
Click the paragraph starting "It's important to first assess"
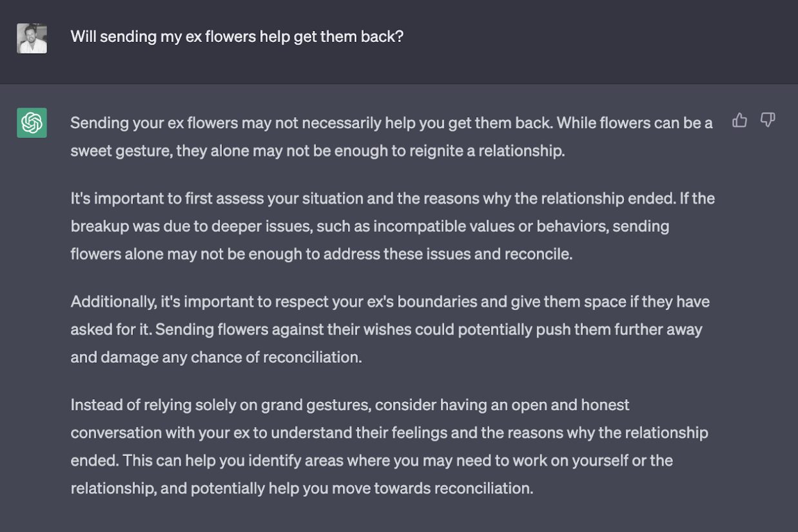click(393, 225)
